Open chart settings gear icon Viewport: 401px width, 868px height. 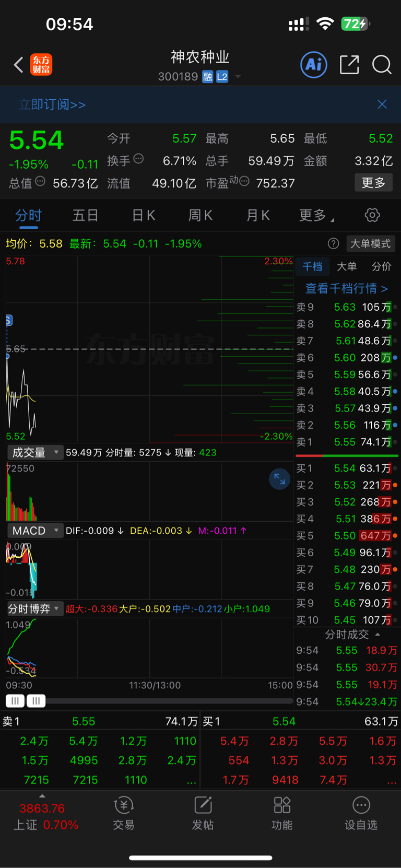pyautogui.click(x=372, y=215)
